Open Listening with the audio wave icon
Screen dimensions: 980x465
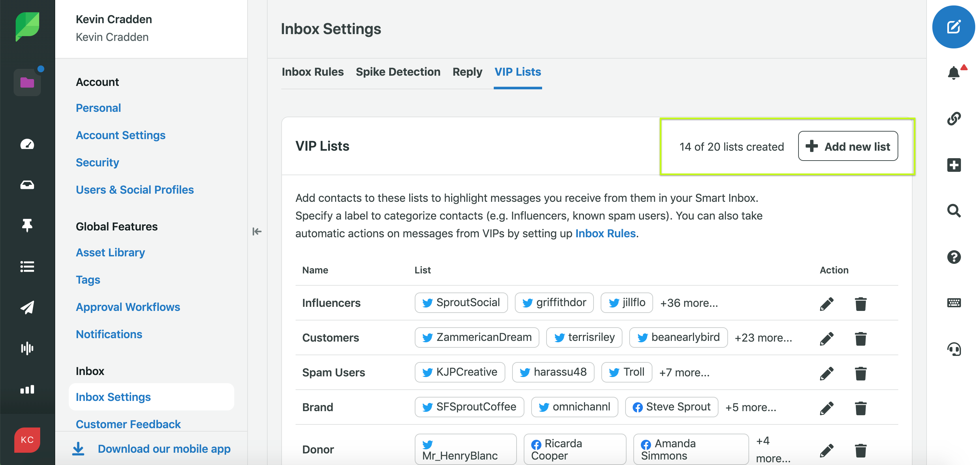pos(27,348)
